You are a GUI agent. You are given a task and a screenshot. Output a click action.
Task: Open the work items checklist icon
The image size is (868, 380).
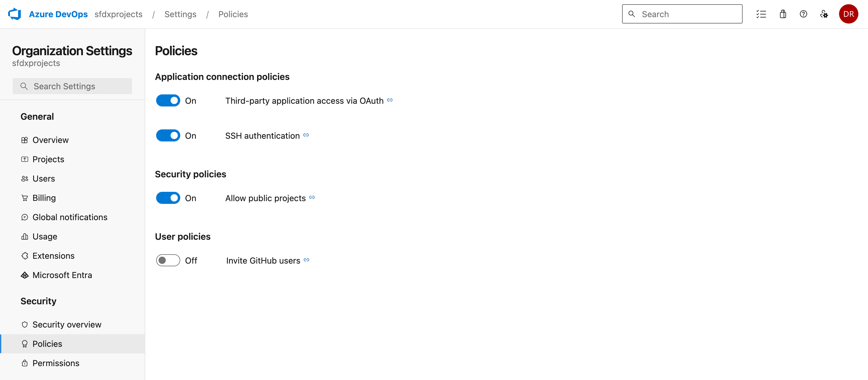[761, 14]
